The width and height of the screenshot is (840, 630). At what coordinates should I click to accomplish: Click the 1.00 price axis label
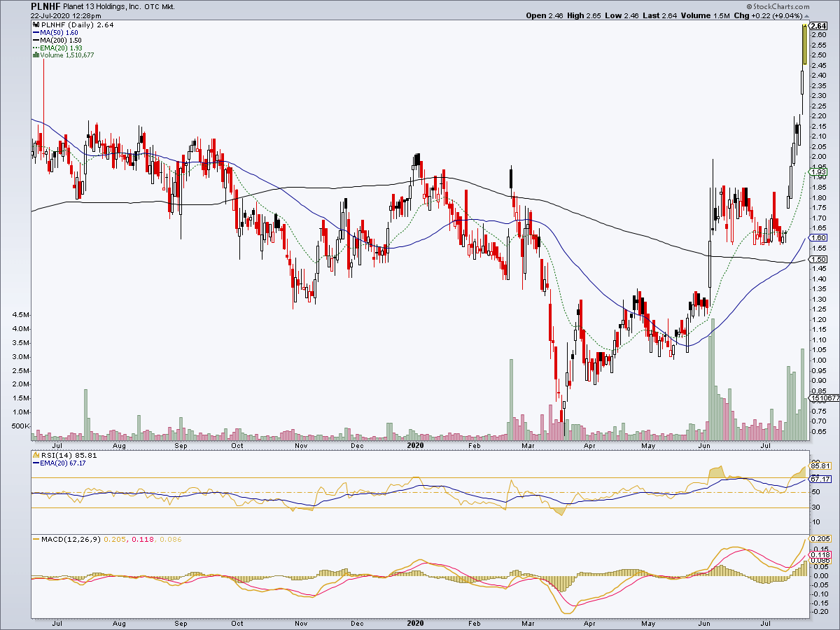(x=819, y=360)
